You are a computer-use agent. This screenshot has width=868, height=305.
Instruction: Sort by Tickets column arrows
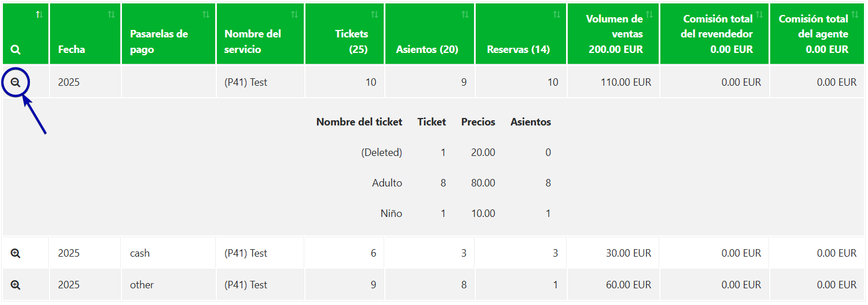pos(374,14)
